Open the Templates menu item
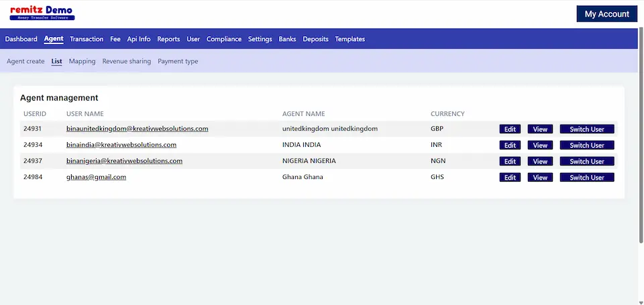Image resolution: width=644 pixels, height=305 pixels. point(350,39)
